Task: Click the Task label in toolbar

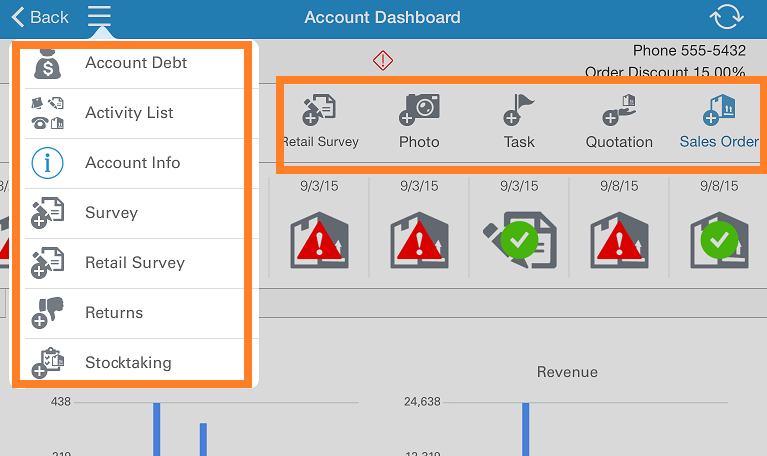Action: pos(519,142)
